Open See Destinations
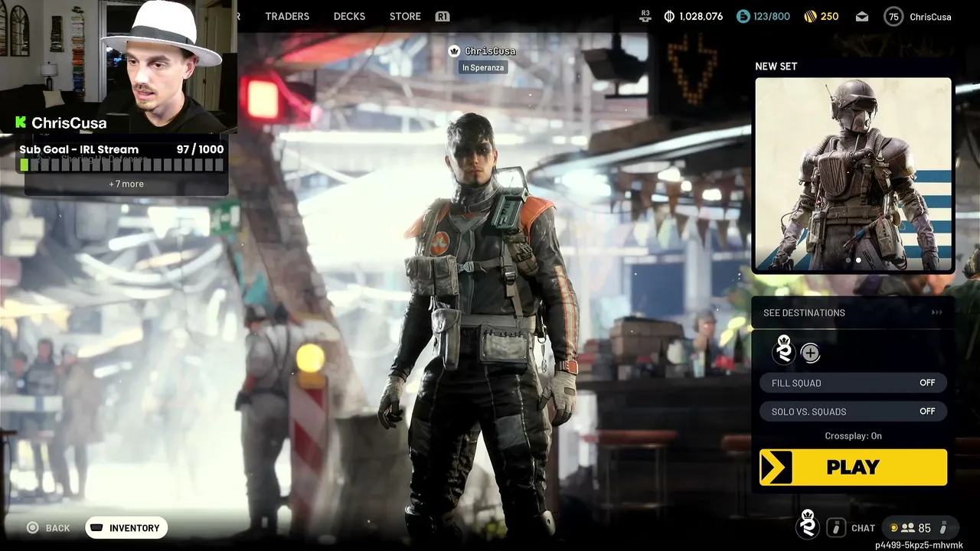This screenshot has height=551, width=980. point(853,312)
